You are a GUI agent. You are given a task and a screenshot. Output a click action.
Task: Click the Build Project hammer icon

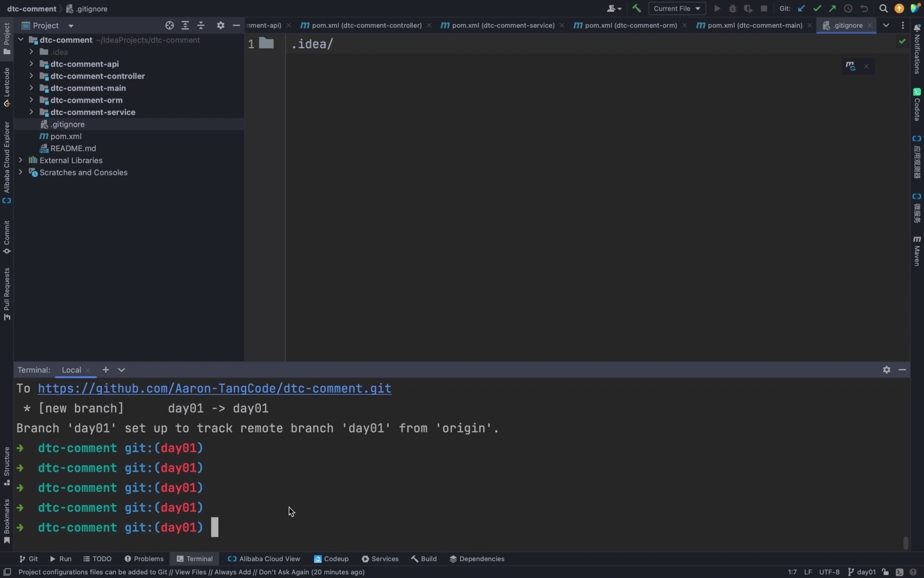click(x=636, y=9)
